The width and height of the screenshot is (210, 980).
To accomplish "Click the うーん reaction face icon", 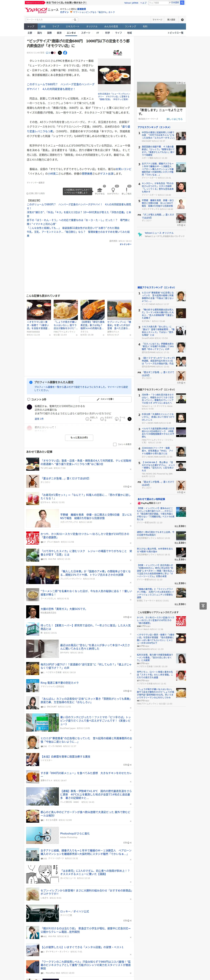I will pyautogui.click(x=117, y=418).
